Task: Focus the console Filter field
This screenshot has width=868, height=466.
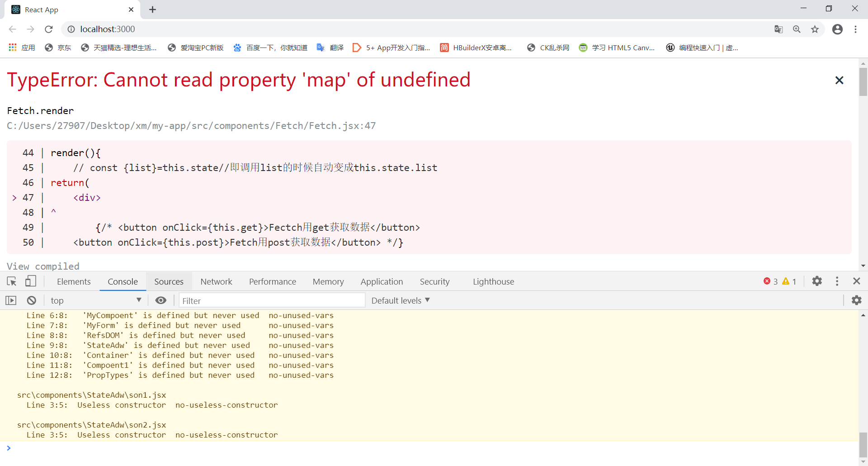Action: (x=272, y=300)
